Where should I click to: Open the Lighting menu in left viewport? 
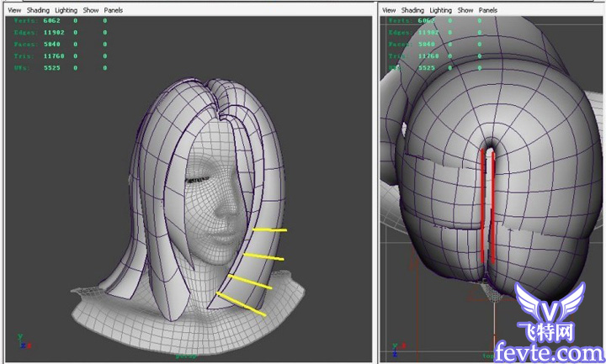click(x=66, y=10)
